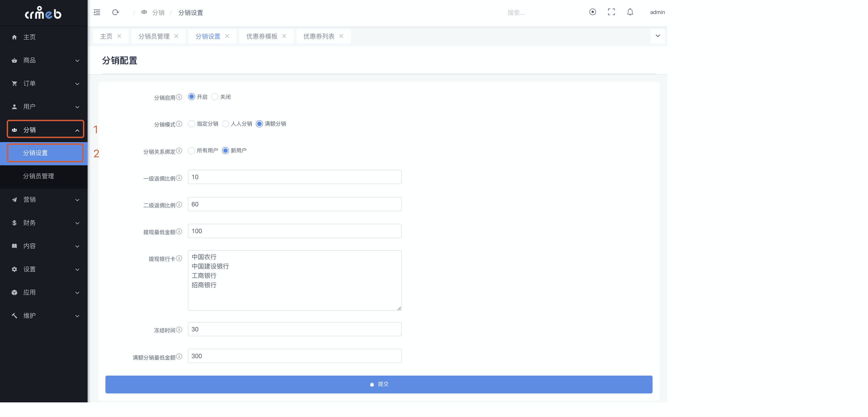Viewport: 868px width, 417px height.
Task: Select 新用户 for binding
Action: click(225, 150)
